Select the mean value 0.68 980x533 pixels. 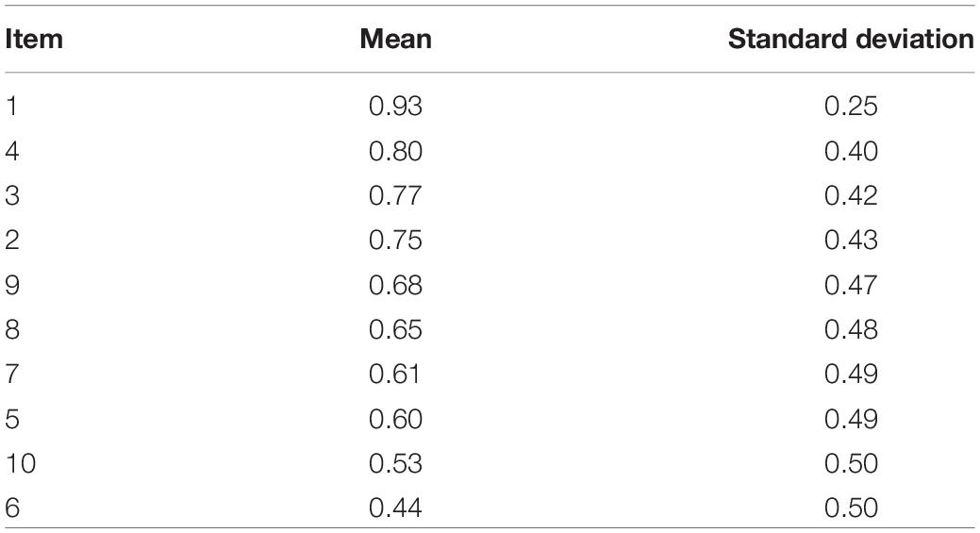pos(395,285)
